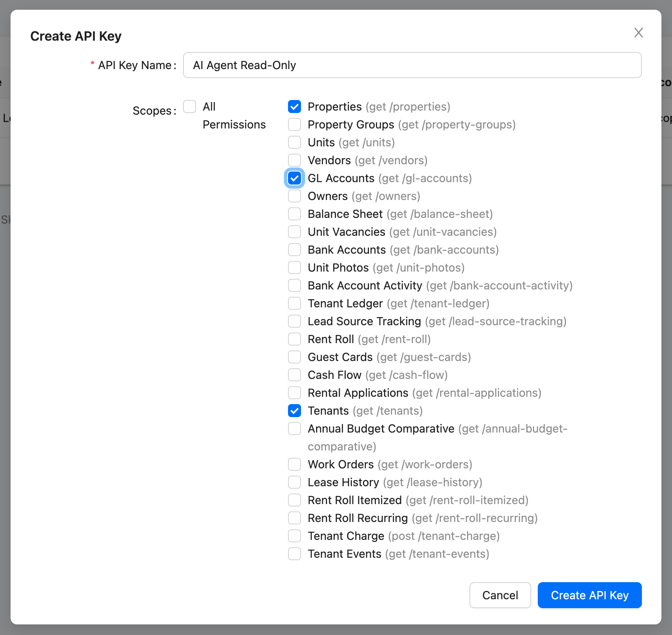Check the Tenant Charge scope
The image size is (672, 635).
[295, 536]
